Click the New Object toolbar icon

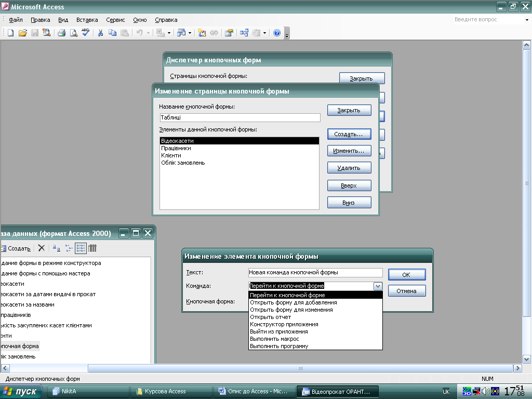click(256, 33)
